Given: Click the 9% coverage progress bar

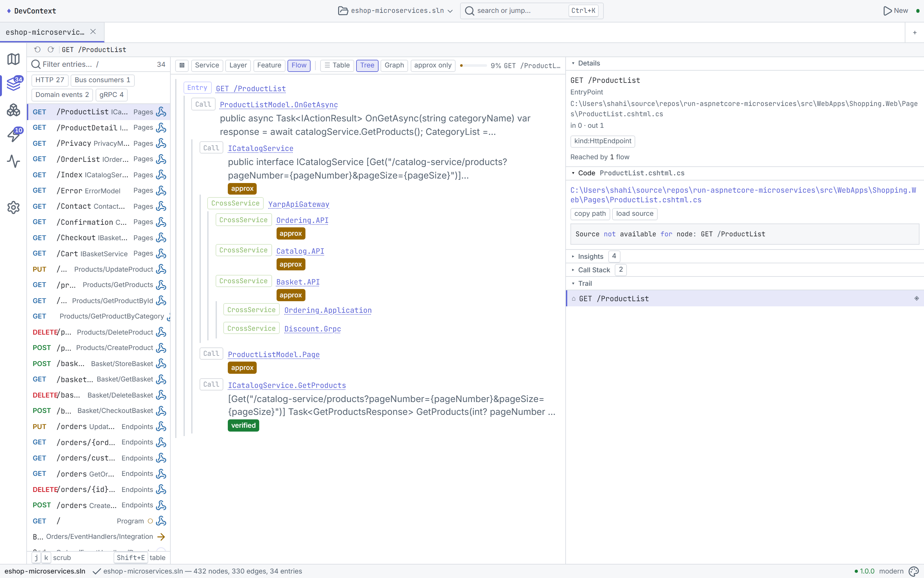Looking at the screenshot, I should click(x=474, y=66).
